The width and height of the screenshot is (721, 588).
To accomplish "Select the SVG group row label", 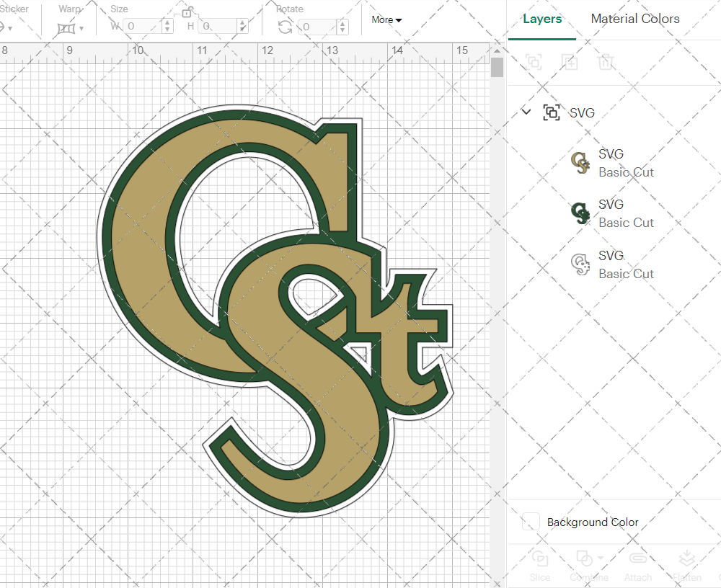I will tap(582, 112).
